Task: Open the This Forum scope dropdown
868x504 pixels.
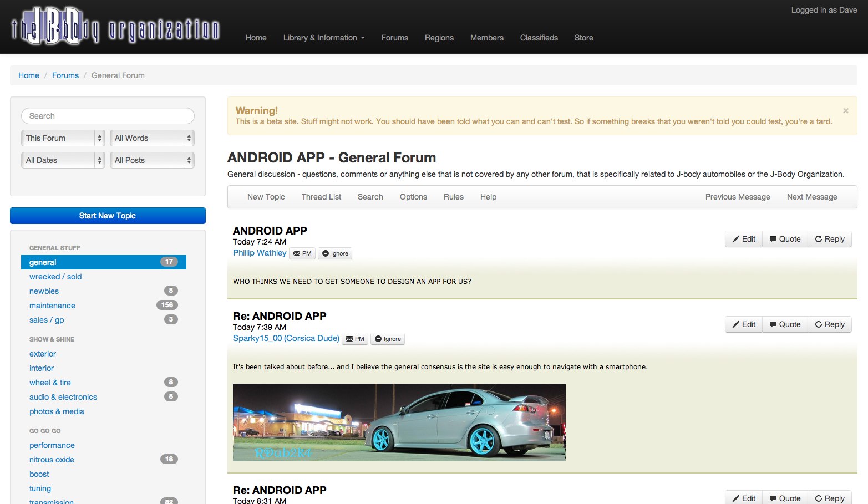Action: [x=63, y=138]
